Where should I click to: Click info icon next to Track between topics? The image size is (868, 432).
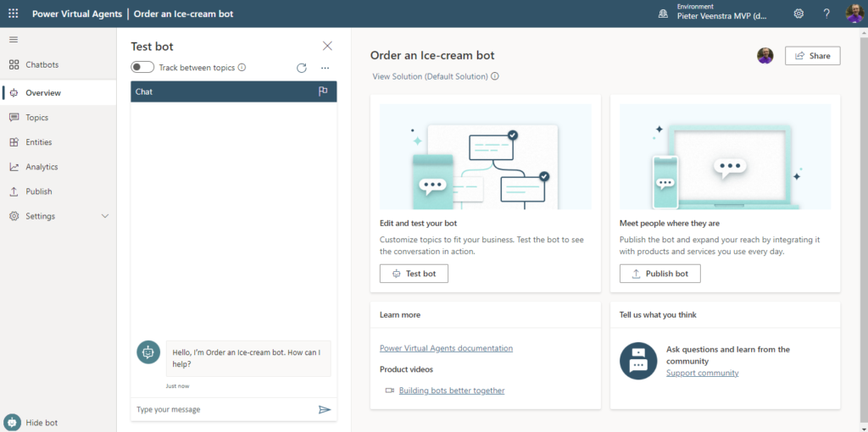242,68
